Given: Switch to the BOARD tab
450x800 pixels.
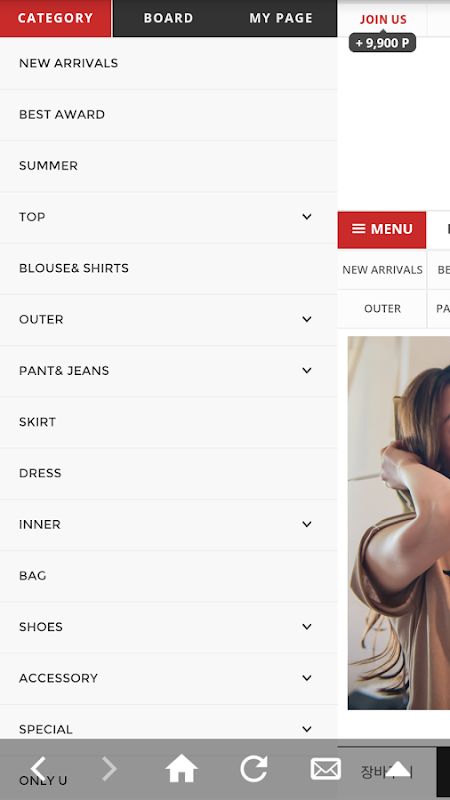Looking at the screenshot, I should [168, 18].
